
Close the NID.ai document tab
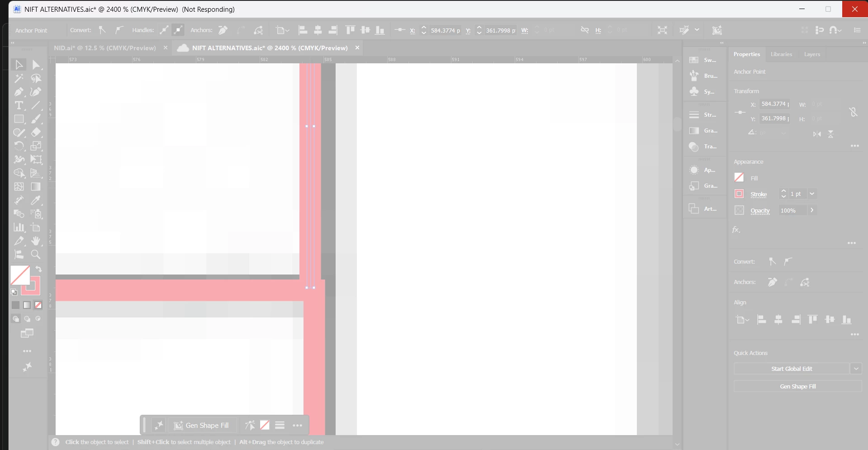pos(166,47)
